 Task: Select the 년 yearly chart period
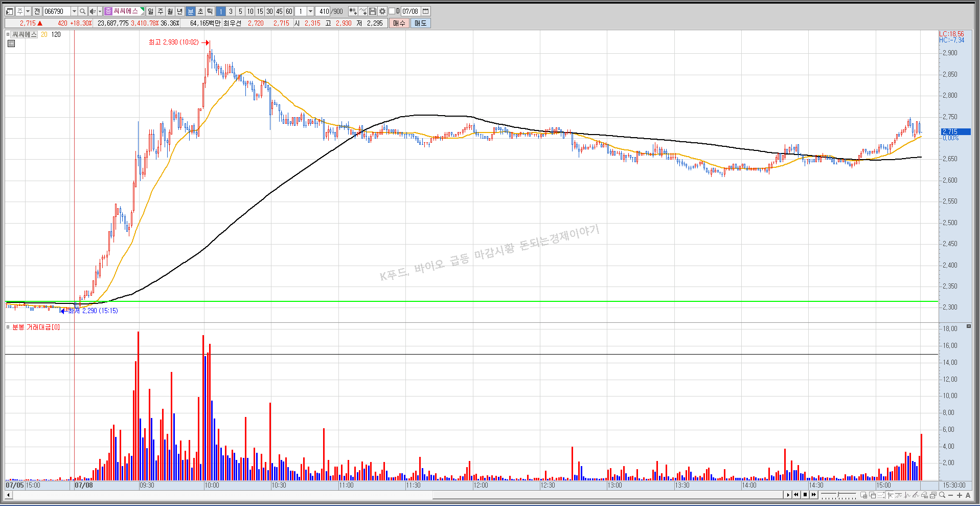click(179, 11)
